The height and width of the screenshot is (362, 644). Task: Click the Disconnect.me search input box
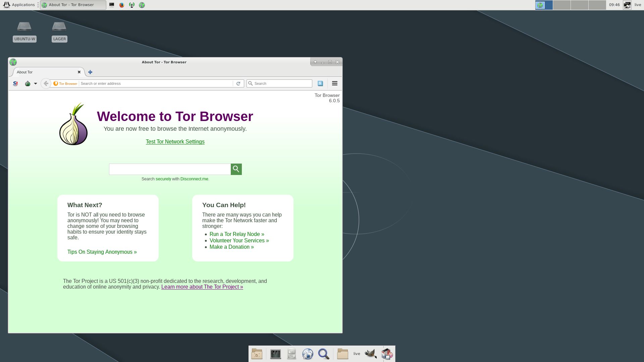[170, 169]
